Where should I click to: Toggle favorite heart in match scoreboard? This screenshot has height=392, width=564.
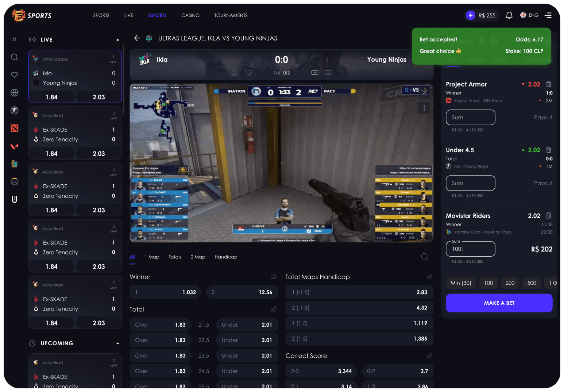(249, 73)
